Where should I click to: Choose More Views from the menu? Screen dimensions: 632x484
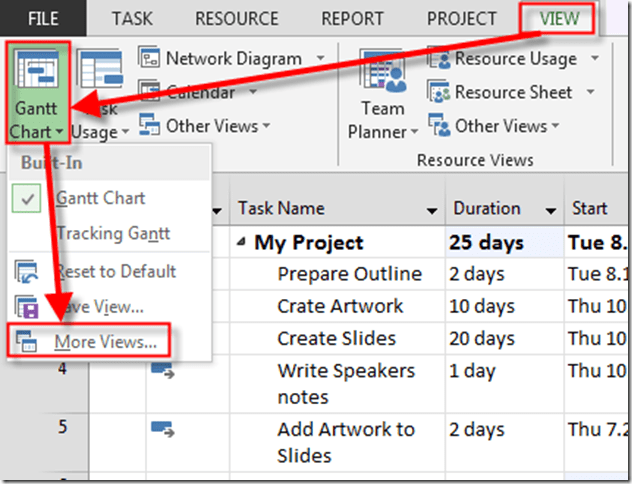click(105, 342)
